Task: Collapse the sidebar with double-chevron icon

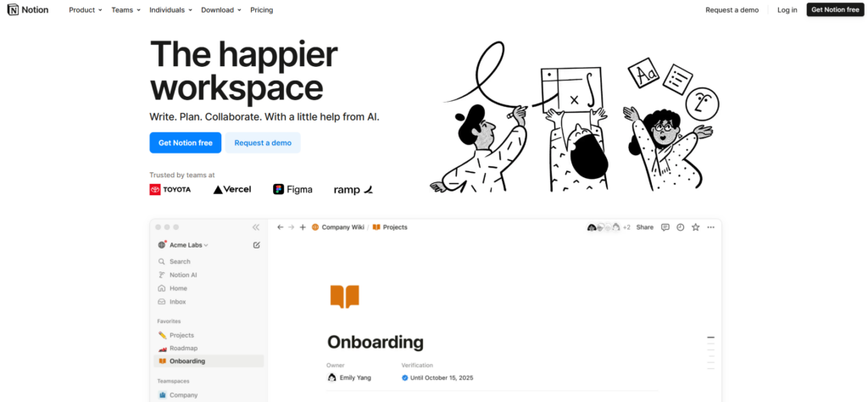Action: [256, 227]
